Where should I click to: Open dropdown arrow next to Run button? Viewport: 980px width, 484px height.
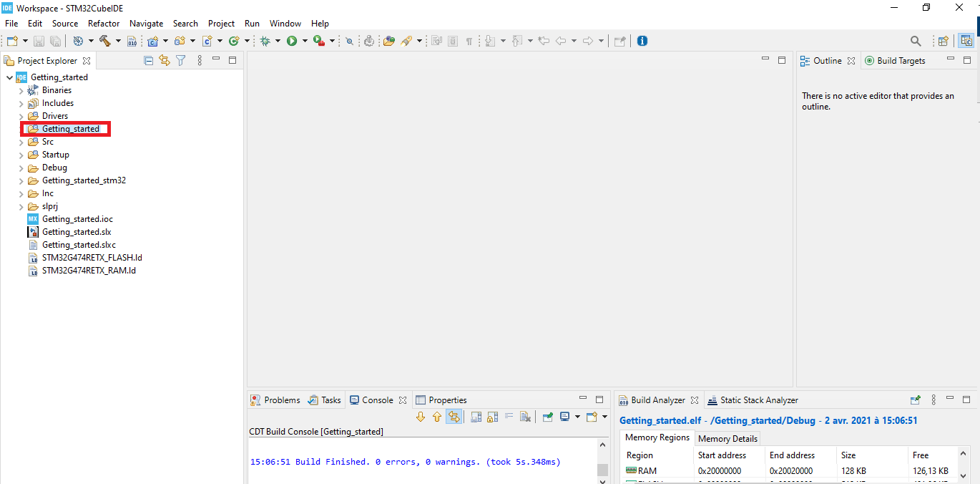pyautogui.click(x=305, y=41)
